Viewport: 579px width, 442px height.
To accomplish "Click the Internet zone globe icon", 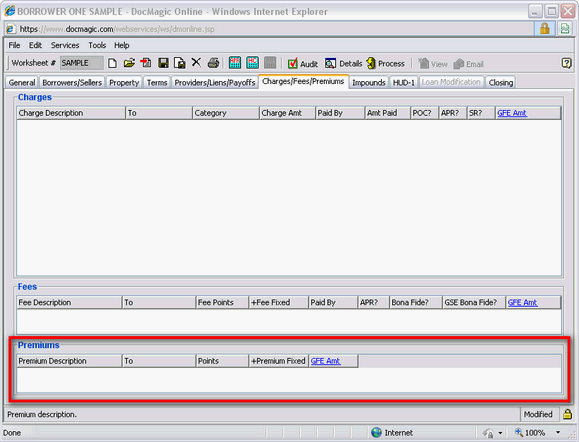I will pyautogui.click(x=376, y=432).
